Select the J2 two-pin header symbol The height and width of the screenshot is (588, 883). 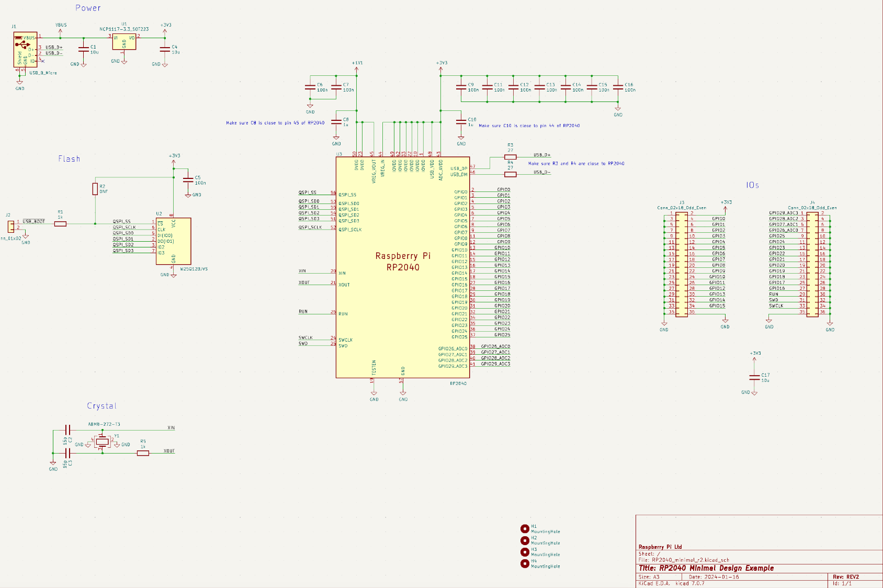[x=10, y=226]
